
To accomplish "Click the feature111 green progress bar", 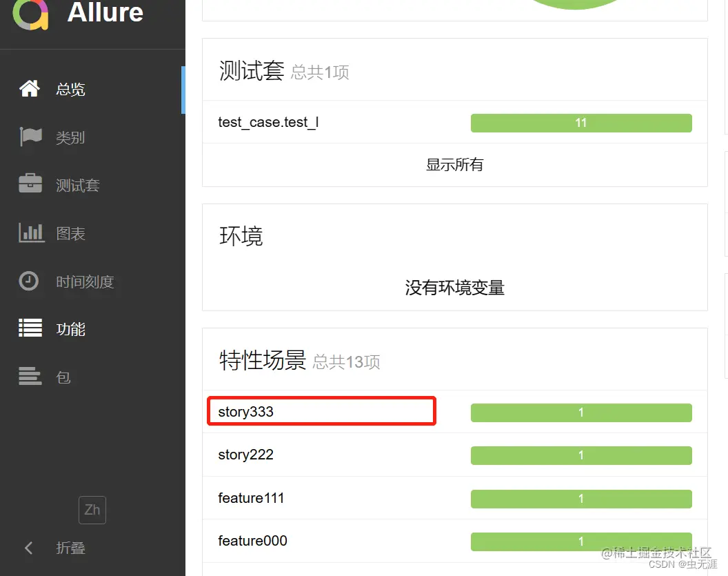I will 581,499.
